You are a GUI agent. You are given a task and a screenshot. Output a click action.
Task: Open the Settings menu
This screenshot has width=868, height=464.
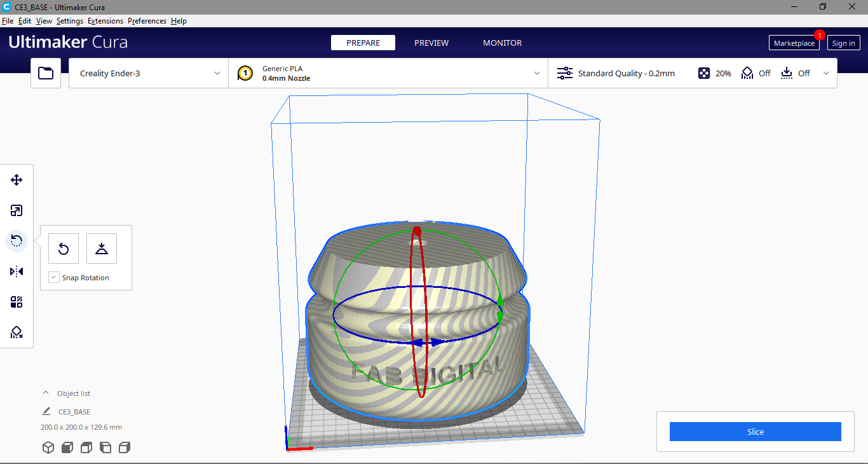point(70,21)
